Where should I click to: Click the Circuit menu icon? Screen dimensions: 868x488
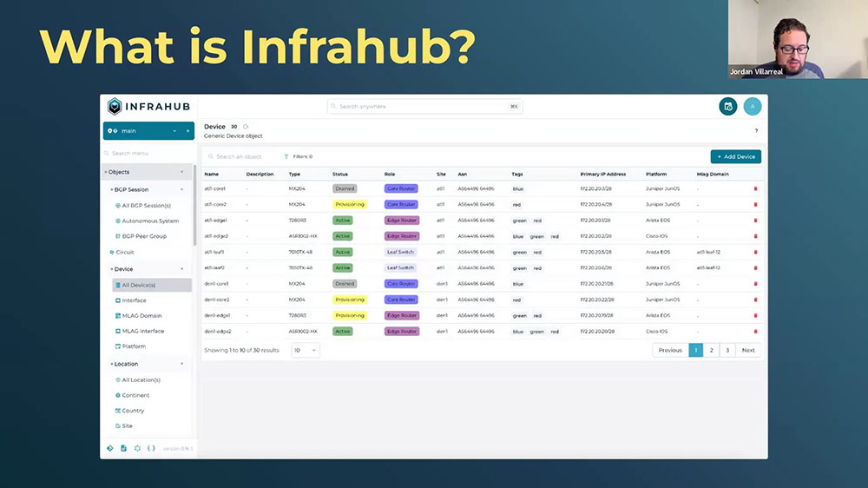[112, 253]
